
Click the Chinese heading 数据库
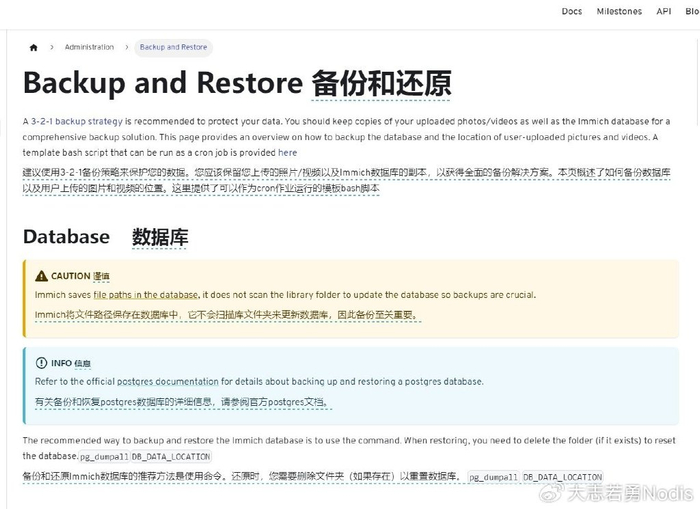(160, 237)
